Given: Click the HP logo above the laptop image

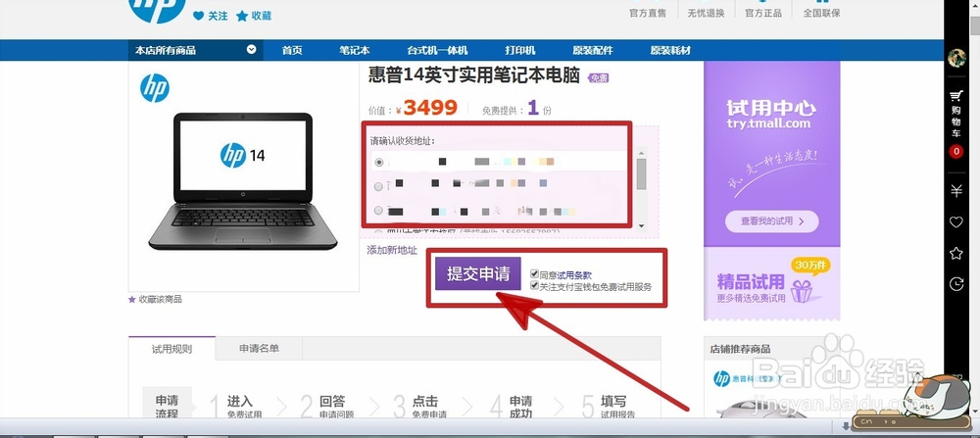Looking at the screenshot, I should coord(155,88).
